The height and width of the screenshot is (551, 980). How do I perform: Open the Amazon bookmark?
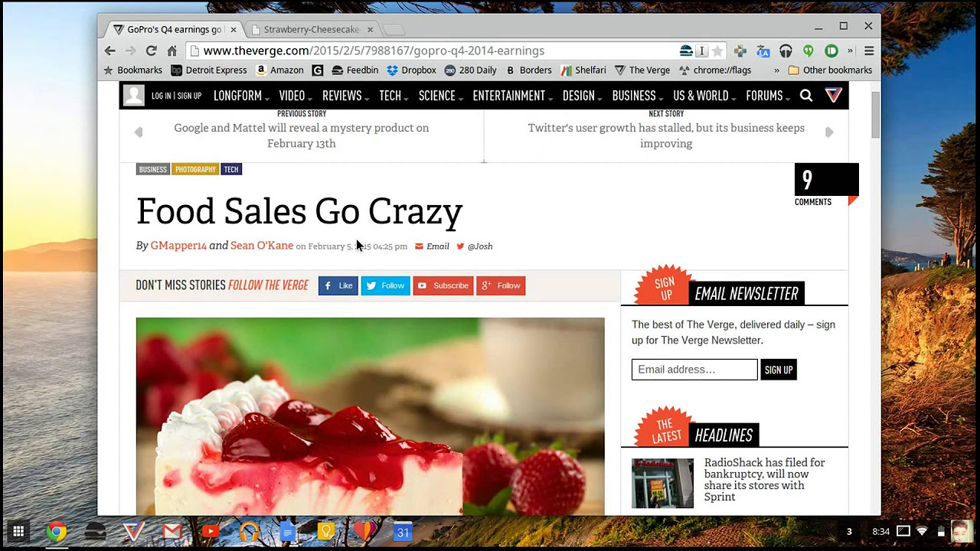coord(279,70)
